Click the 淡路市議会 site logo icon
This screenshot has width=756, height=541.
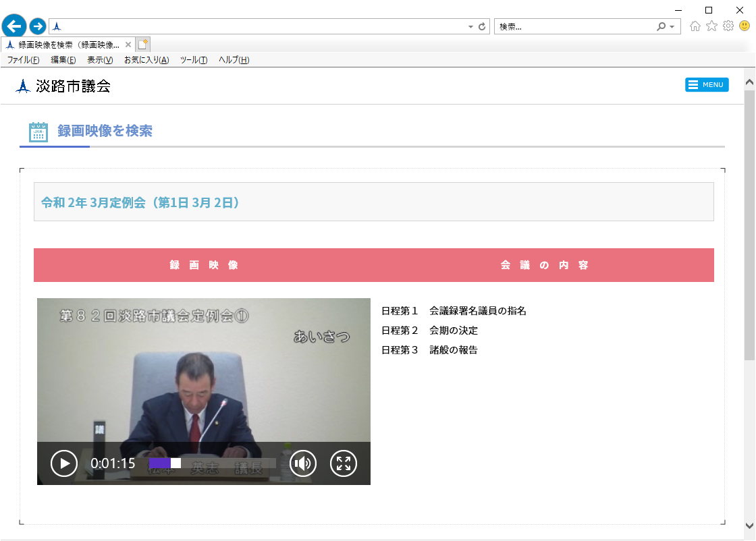[23, 86]
